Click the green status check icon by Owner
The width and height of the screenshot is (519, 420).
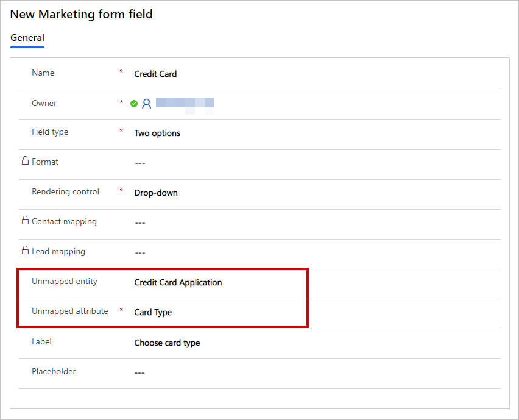click(134, 104)
